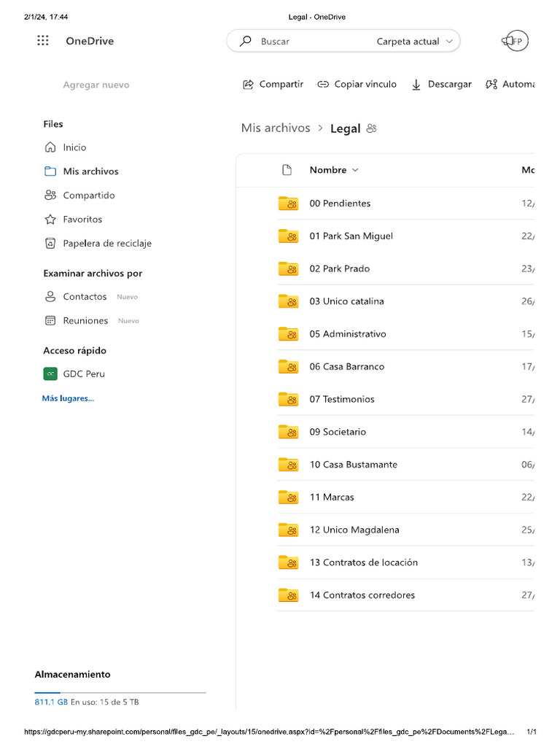This screenshot has height=747, width=560.
Task: Open folder name 10 Casa Bustamante
Action: (354, 465)
